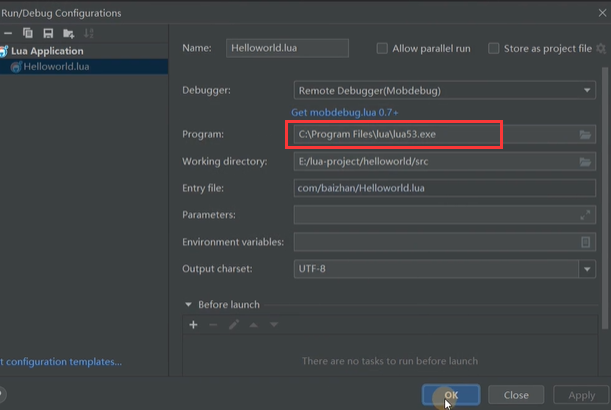Click the Close button
Image resolution: width=611 pixels, height=410 pixels.
(516, 395)
